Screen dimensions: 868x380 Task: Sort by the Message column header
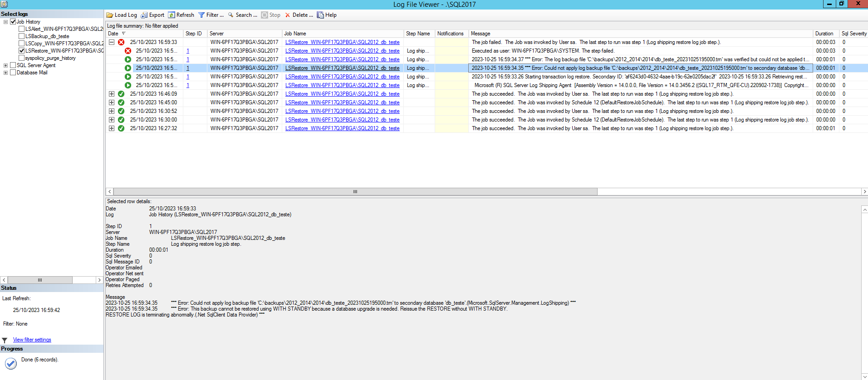(x=640, y=34)
